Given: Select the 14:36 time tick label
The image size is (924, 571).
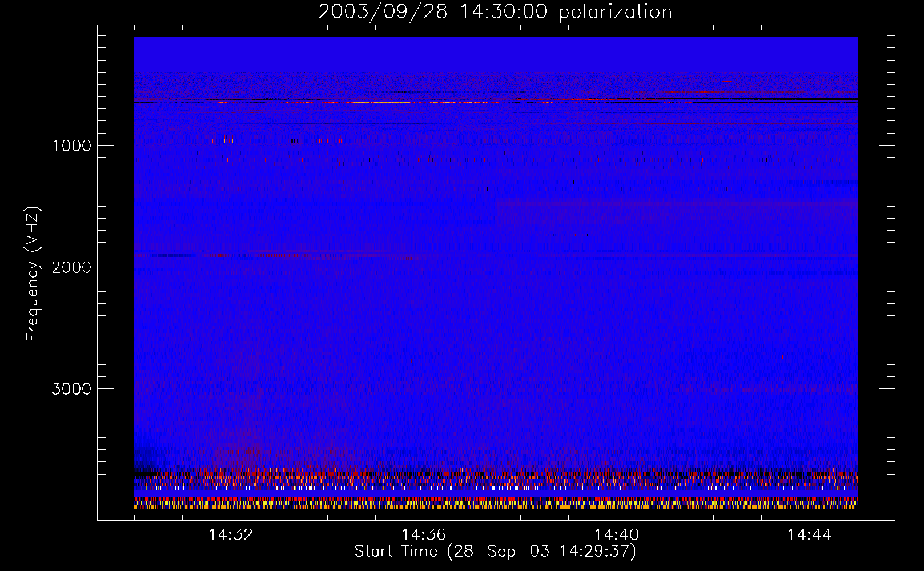Looking at the screenshot, I should click(x=424, y=535).
